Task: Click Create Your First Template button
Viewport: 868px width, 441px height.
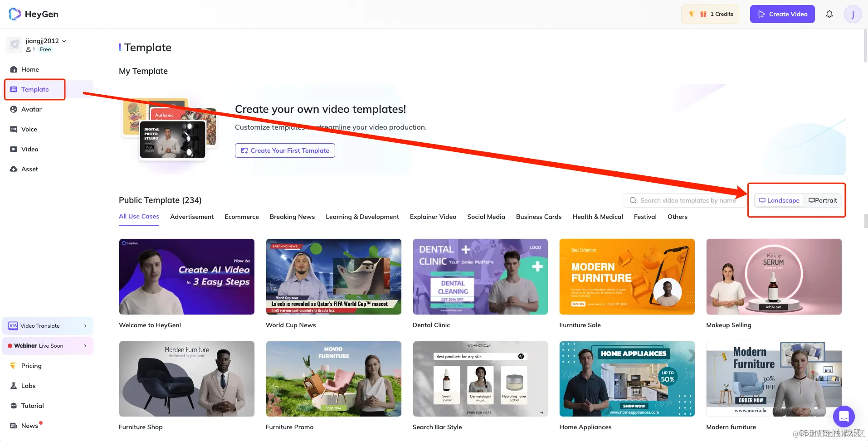Action: (x=285, y=150)
